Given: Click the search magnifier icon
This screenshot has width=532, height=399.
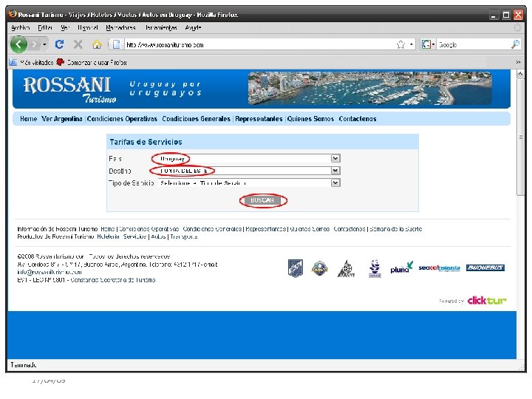Looking at the screenshot, I should [515, 44].
